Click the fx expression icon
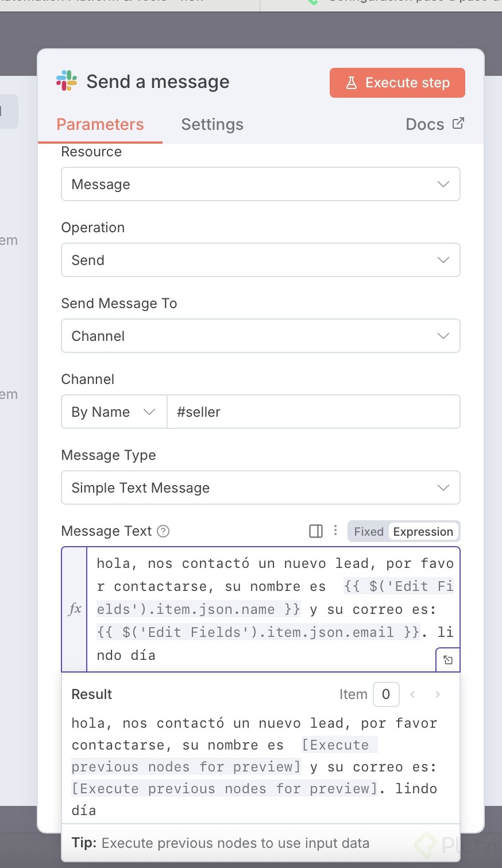Image resolution: width=502 pixels, height=868 pixels. [75, 609]
